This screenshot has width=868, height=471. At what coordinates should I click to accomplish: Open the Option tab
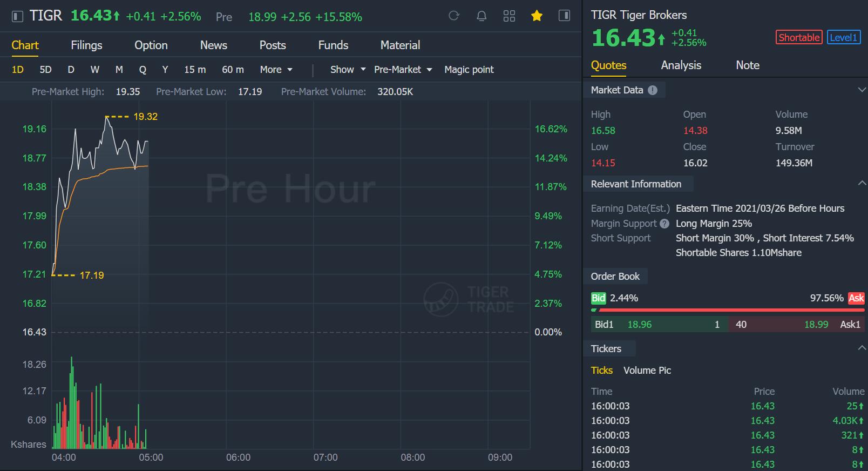tap(151, 45)
